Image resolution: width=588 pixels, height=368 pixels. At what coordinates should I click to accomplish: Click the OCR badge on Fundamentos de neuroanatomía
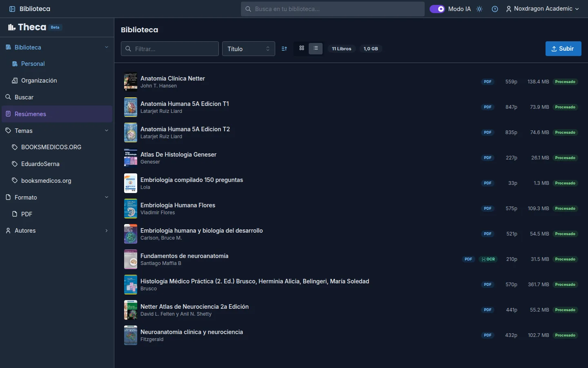point(488,259)
